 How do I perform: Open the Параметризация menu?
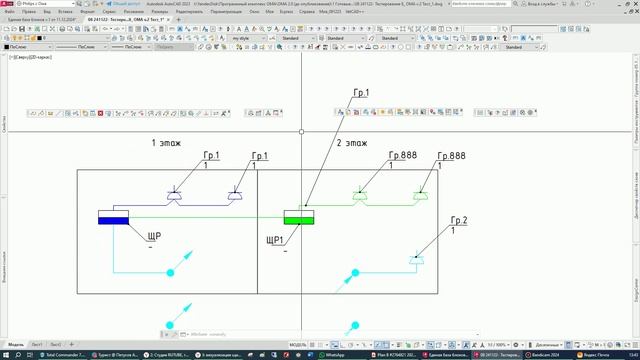(226, 11)
